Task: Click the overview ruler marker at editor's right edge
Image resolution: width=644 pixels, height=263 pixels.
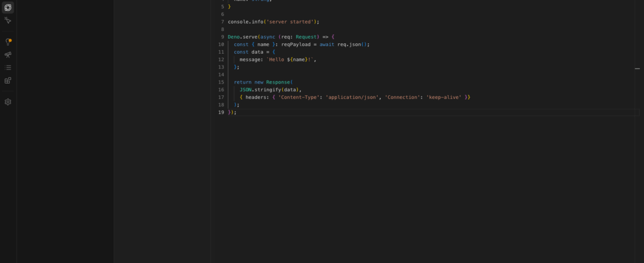Action: (638, 68)
